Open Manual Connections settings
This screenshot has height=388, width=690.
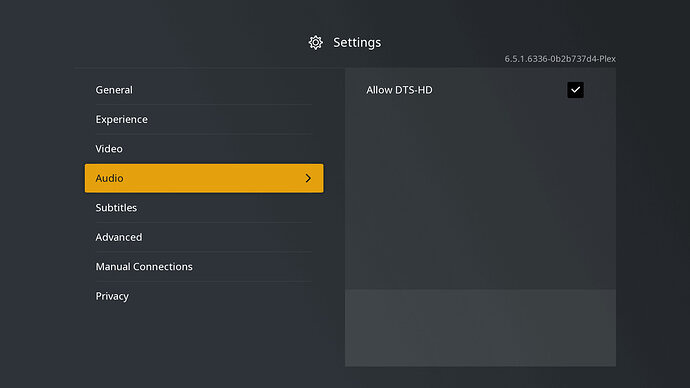204,267
